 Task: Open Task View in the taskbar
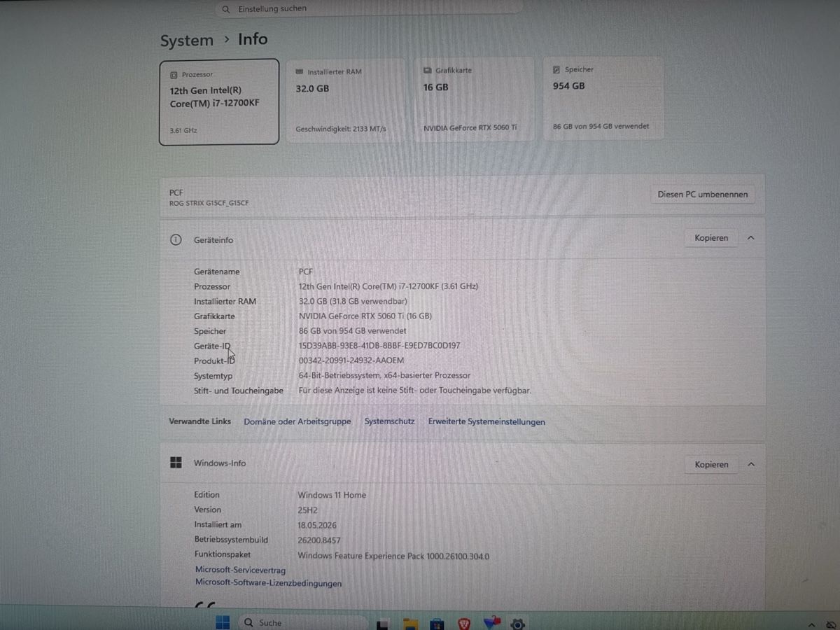(x=383, y=624)
